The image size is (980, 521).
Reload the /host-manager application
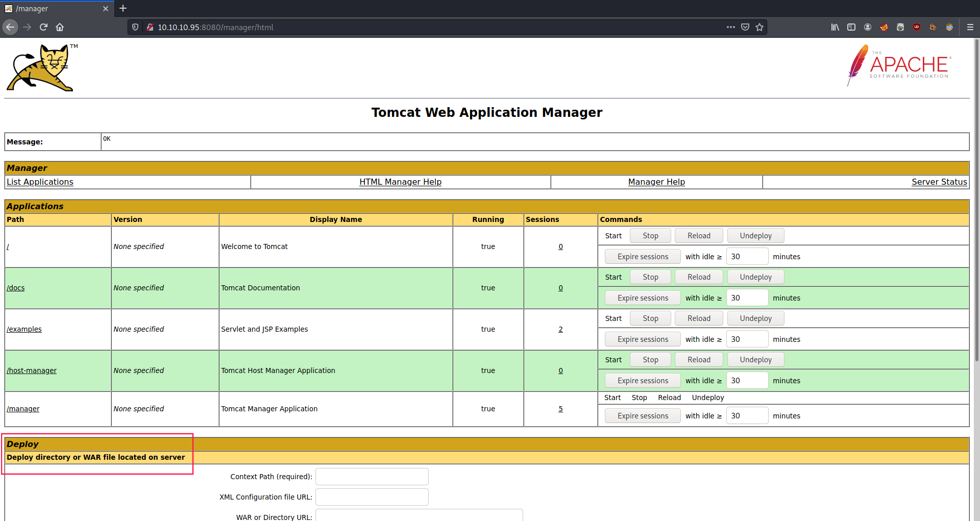698,360
